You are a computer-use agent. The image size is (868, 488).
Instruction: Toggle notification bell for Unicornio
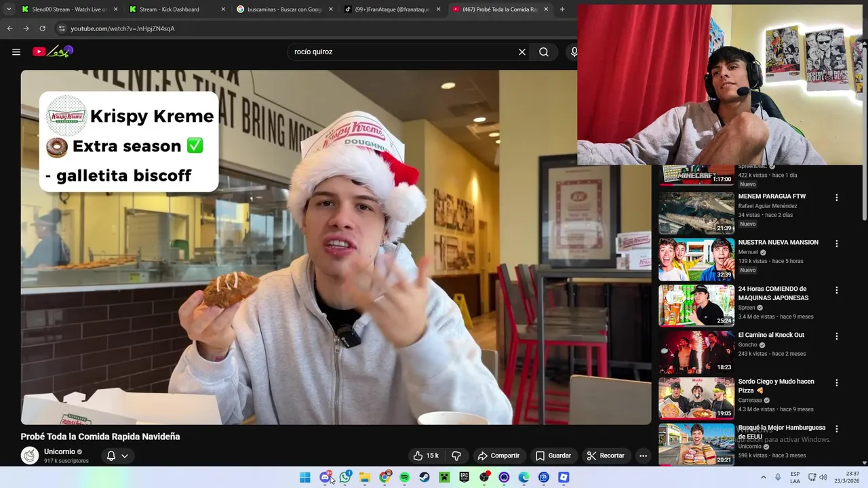coord(111,455)
